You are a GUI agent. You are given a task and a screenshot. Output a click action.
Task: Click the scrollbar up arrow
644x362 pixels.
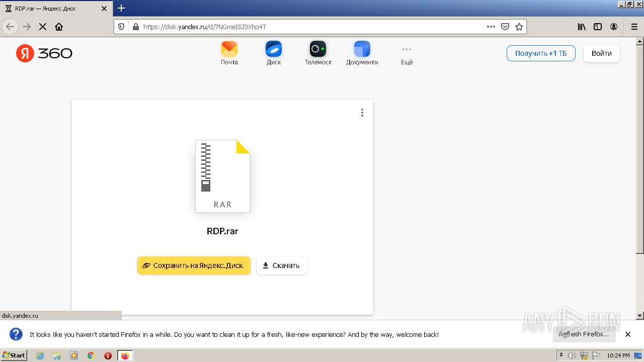pyautogui.click(x=640, y=41)
